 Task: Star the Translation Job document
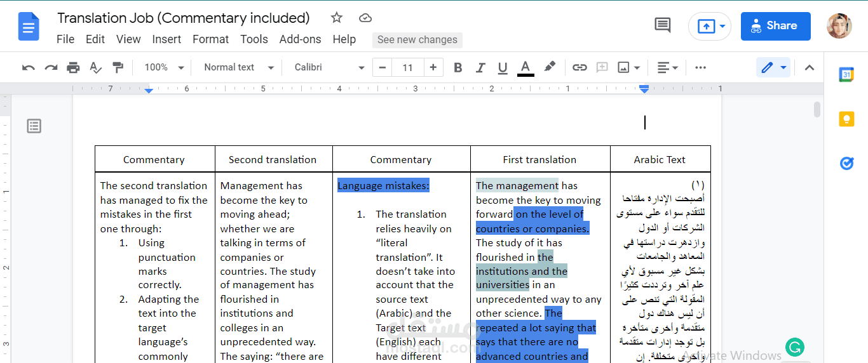click(337, 18)
